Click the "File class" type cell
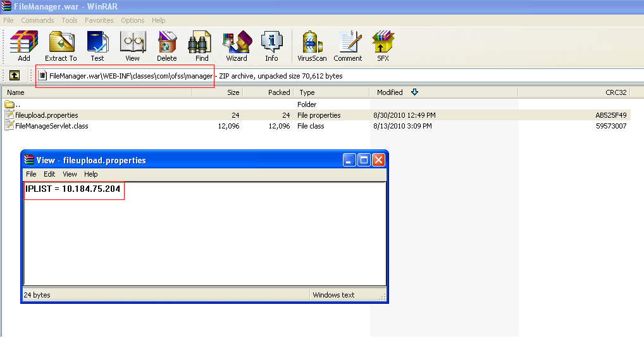644x338 pixels. [311, 126]
